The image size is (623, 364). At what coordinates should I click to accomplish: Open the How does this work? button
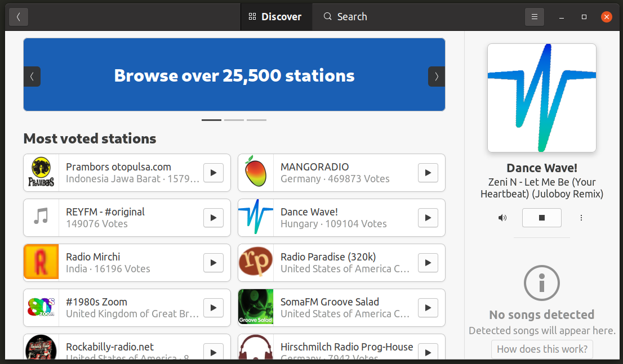point(542,349)
